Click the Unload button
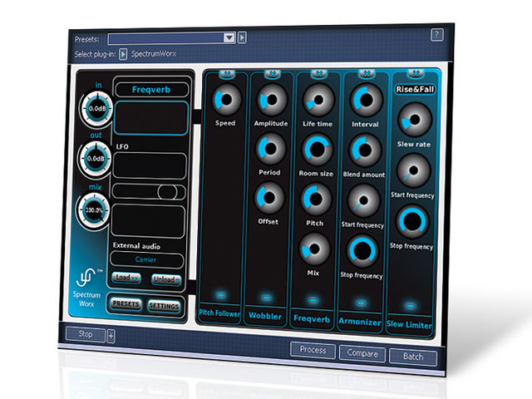Screen dimensions: 532x399 point(166,279)
